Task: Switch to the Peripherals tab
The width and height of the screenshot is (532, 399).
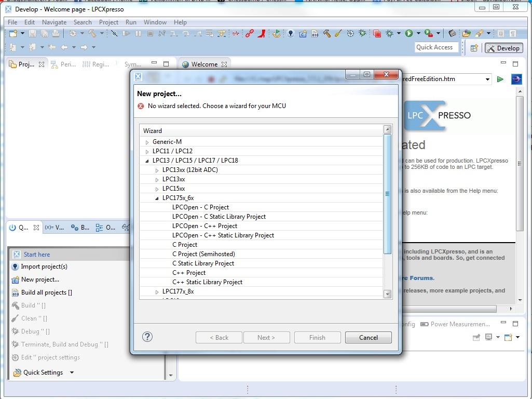Action: coord(63,64)
